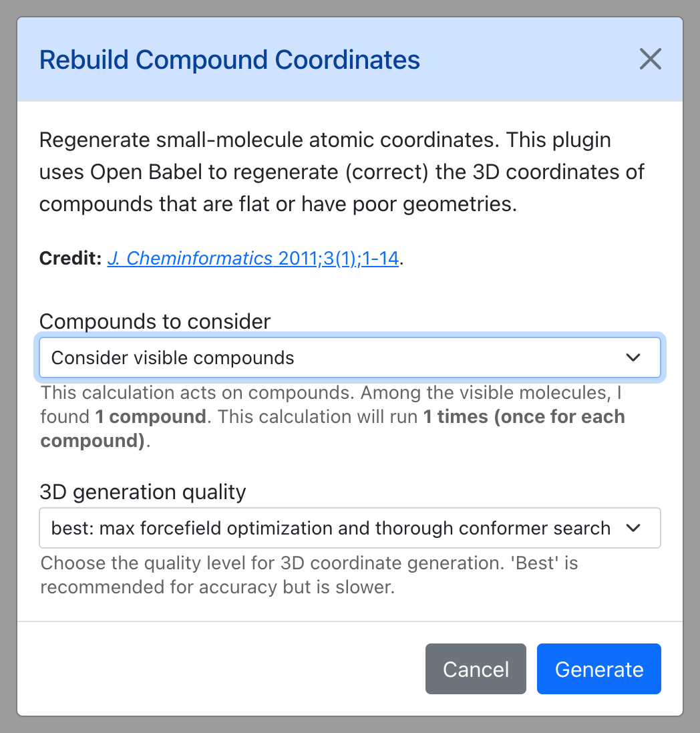Click the Rebuild Compound Coordinates title
Viewport: 700px width, 733px height.
pyautogui.click(x=230, y=60)
